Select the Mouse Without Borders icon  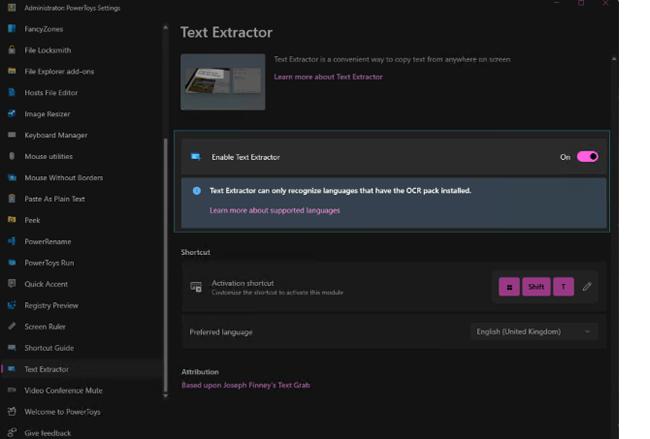12,177
